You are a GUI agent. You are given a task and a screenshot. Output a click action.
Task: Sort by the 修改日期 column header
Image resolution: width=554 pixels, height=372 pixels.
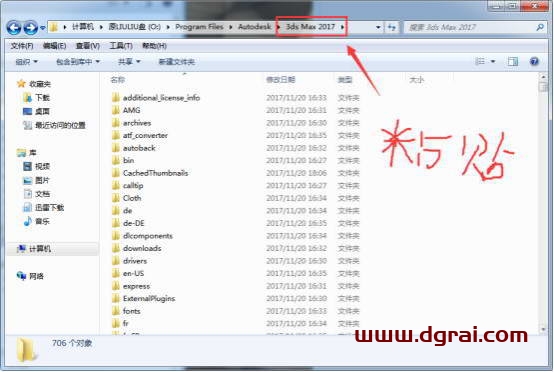pos(281,80)
